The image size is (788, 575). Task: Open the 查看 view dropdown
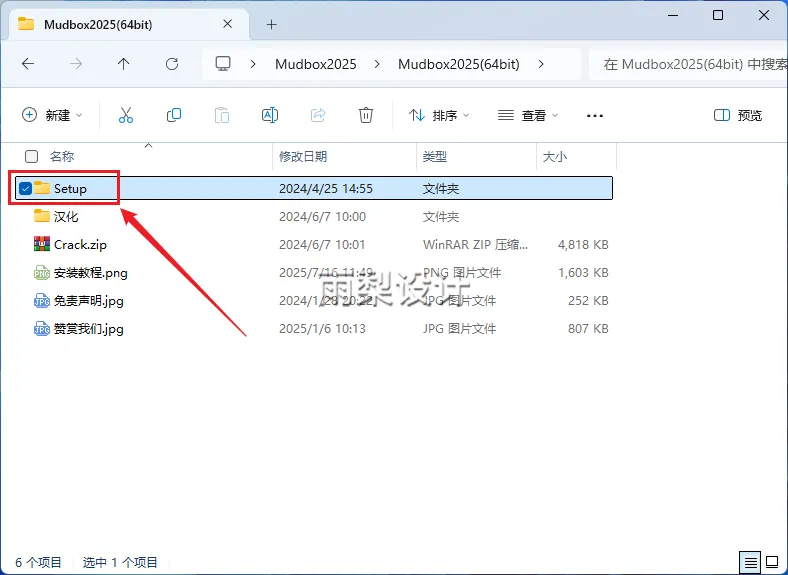pos(528,115)
